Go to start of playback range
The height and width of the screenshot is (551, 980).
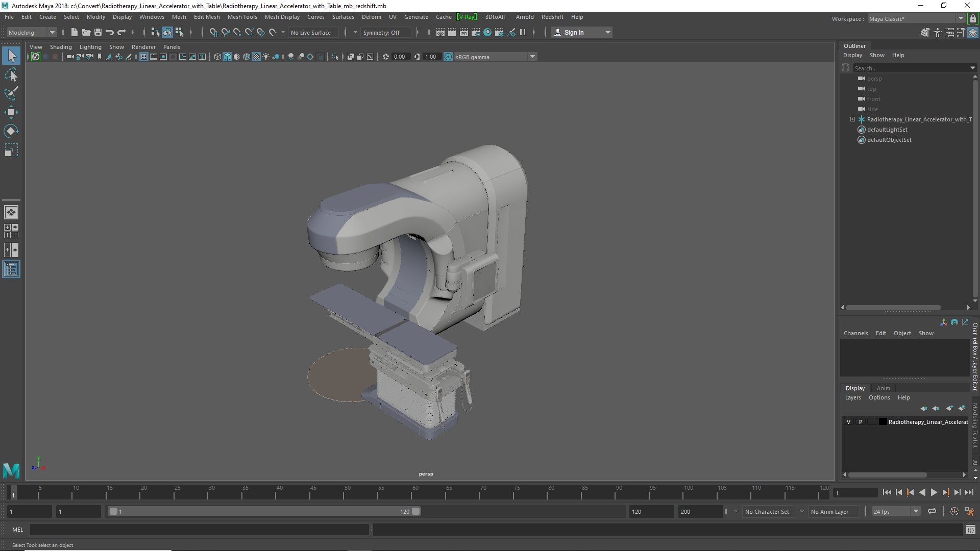(x=887, y=492)
